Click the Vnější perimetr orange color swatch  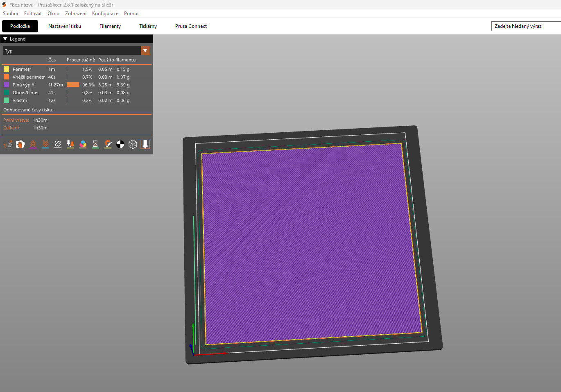click(5, 77)
